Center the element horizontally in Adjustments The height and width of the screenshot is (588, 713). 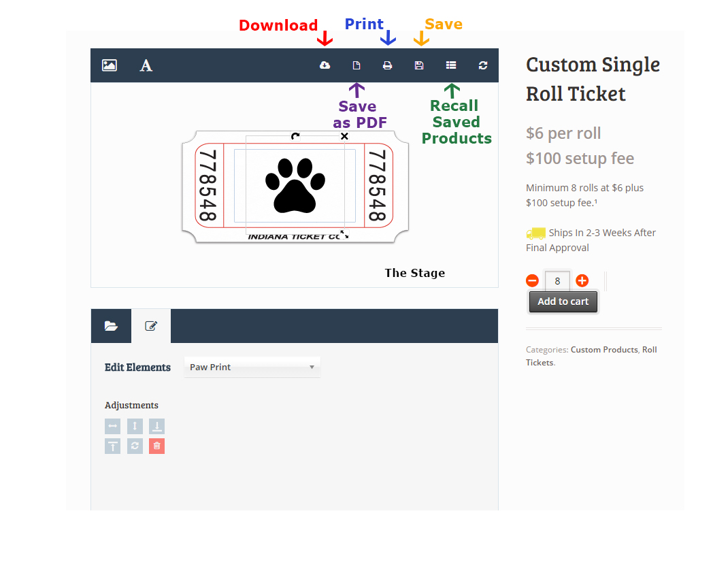pyautogui.click(x=113, y=427)
